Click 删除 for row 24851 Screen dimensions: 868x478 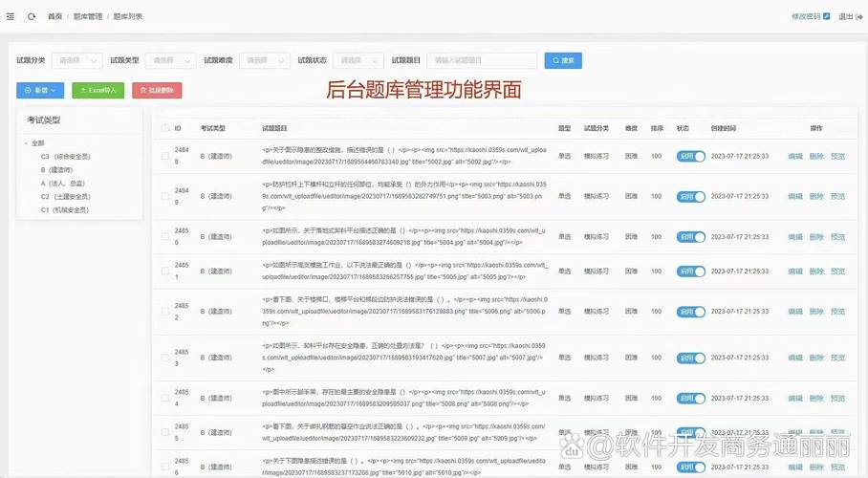(x=816, y=272)
